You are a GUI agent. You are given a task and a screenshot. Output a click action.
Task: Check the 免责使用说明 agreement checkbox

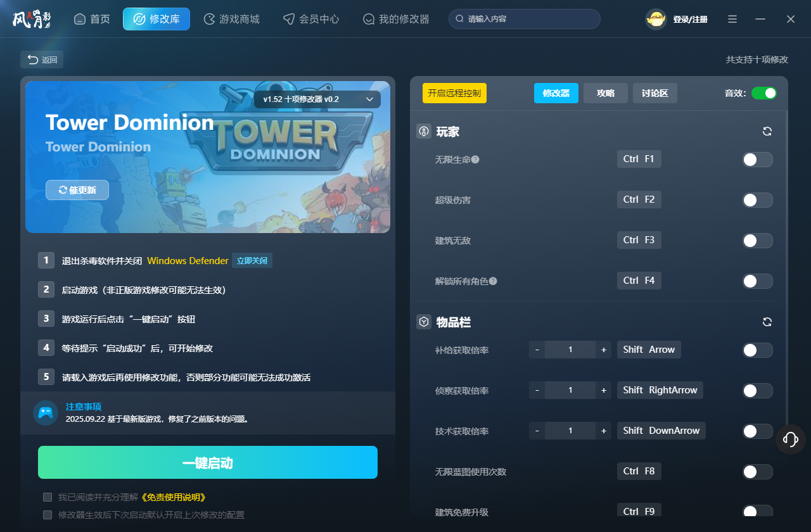coord(48,497)
